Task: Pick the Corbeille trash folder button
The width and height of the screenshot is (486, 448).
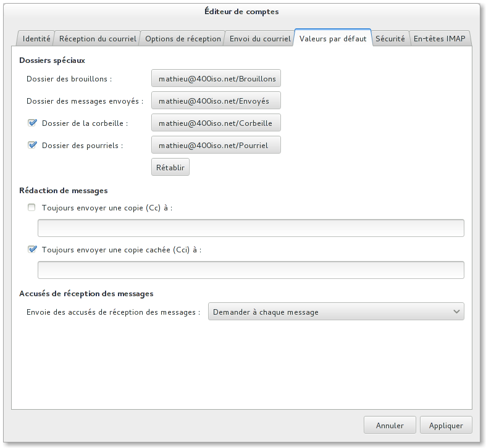Action: [216, 123]
